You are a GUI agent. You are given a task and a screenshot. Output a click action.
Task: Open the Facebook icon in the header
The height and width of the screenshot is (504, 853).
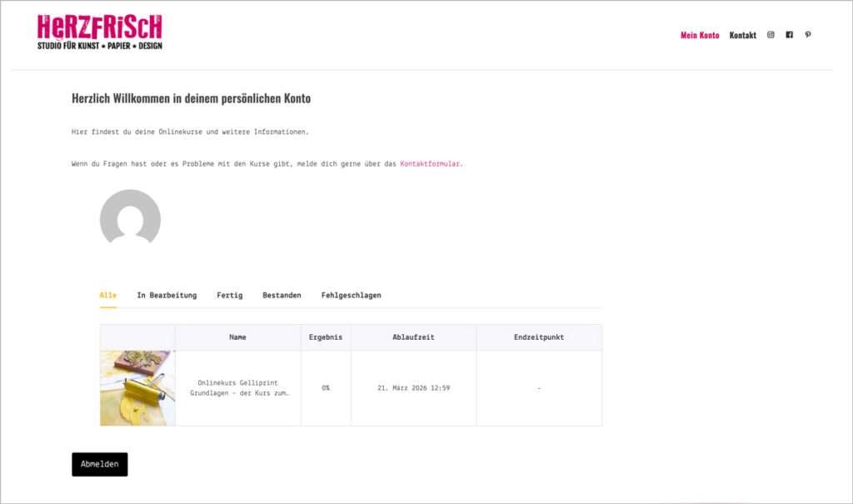coord(789,35)
